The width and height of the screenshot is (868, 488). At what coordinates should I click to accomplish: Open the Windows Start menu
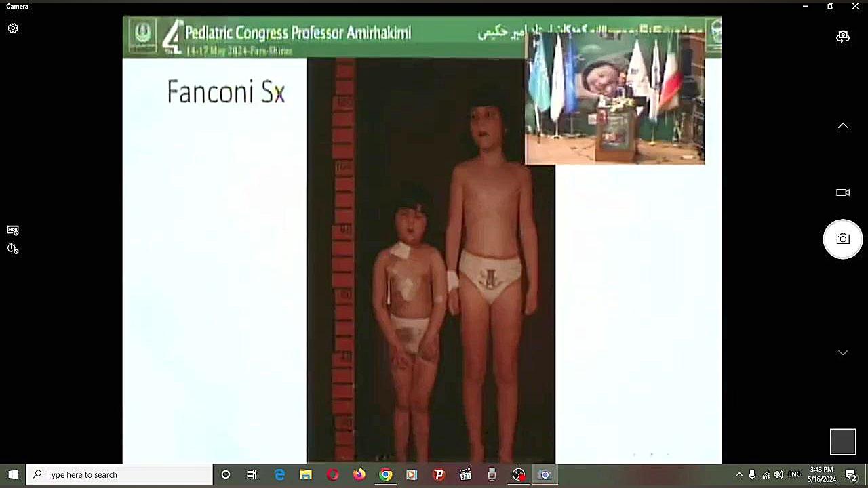coord(13,474)
